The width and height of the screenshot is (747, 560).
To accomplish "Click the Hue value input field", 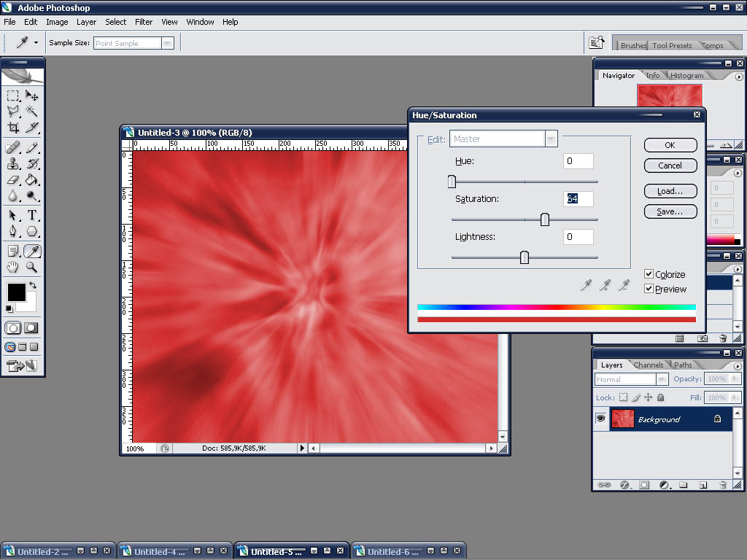I will [x=578, y=161].
